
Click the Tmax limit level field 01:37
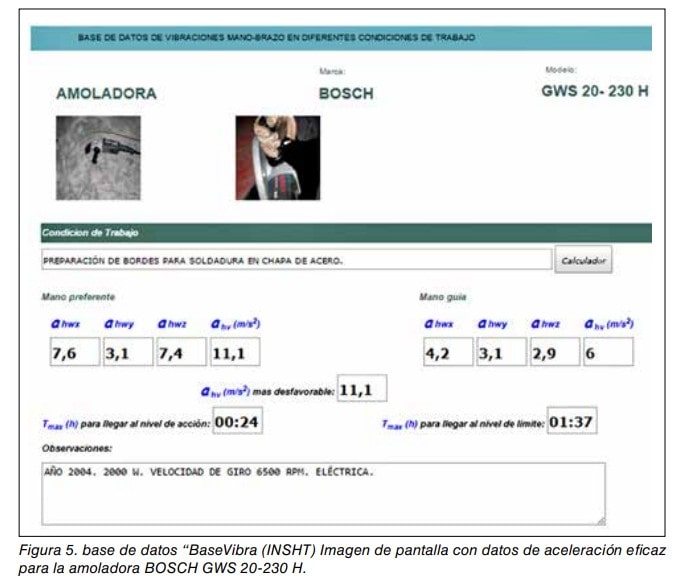[x=572, y=422]
